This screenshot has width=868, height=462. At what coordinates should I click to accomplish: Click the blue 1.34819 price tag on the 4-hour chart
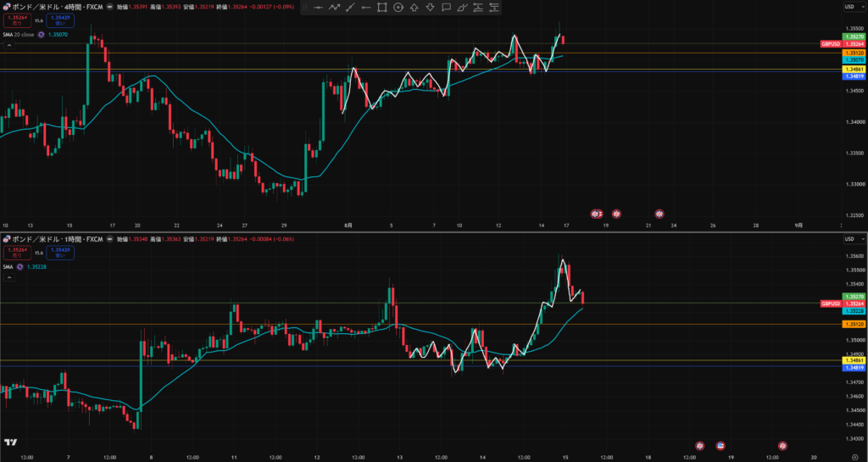[x=853, y=76]
